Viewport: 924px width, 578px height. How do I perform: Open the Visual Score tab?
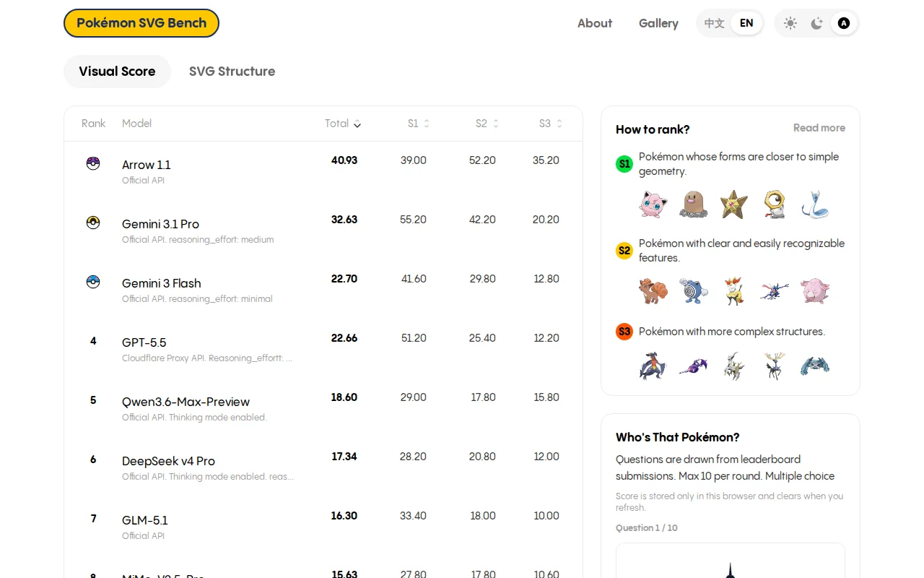117,72
